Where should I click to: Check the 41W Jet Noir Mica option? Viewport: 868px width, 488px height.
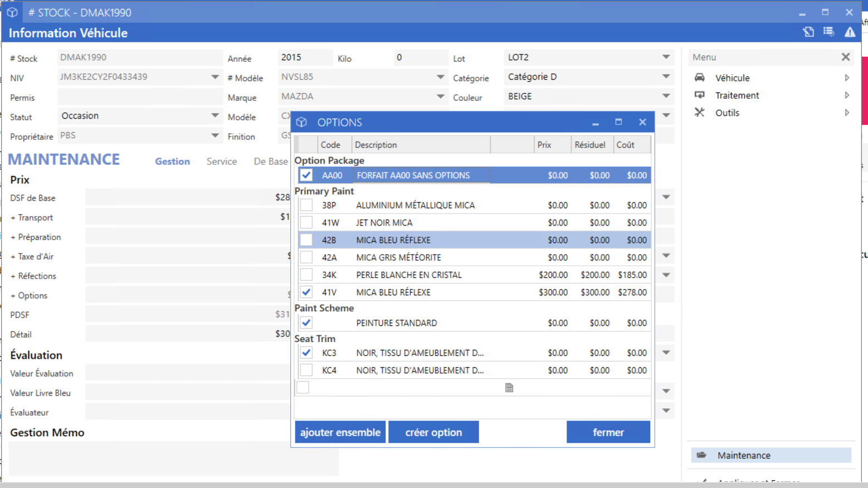(306, 222)
